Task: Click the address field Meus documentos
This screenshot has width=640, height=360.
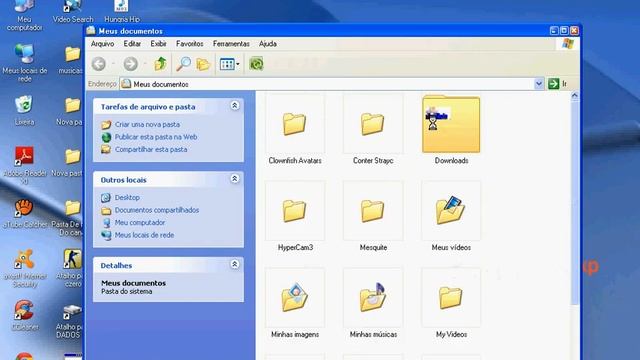Action: 327,84
